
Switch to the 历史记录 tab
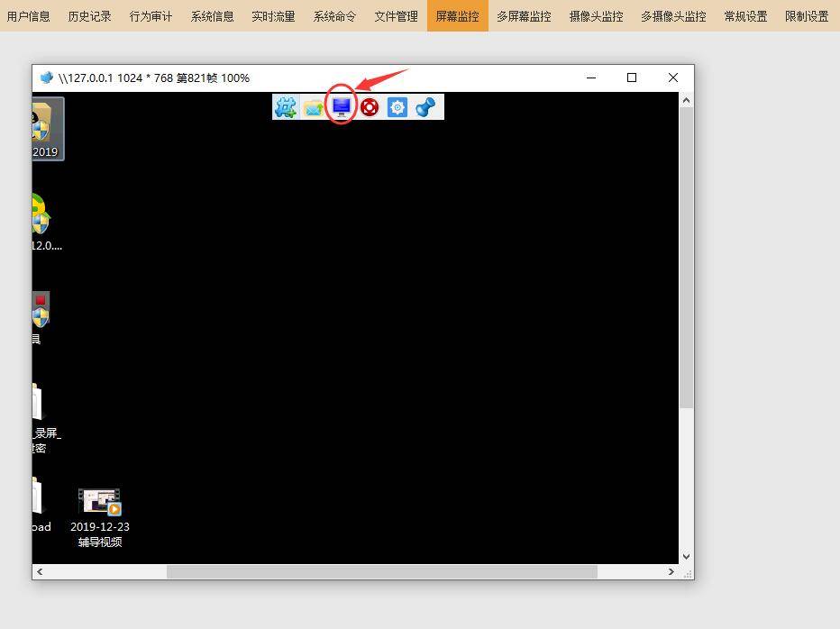coord(89,16)
